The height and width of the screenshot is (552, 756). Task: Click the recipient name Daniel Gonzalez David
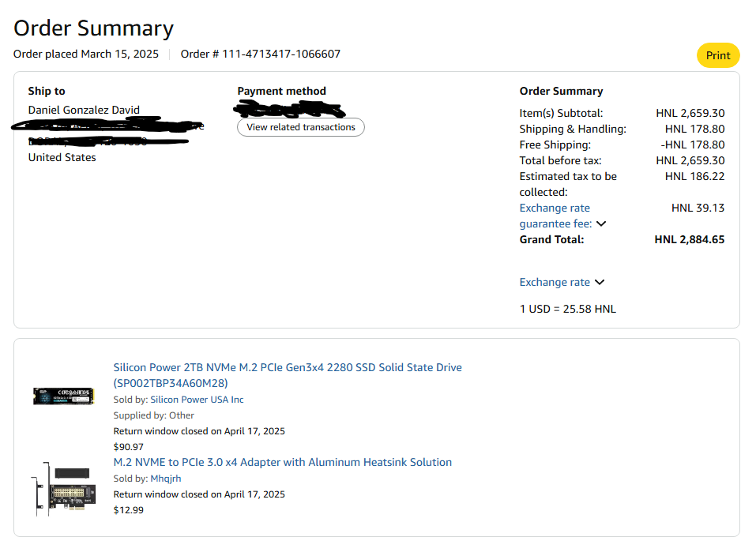pyautogui.click(x=84, y=110)
